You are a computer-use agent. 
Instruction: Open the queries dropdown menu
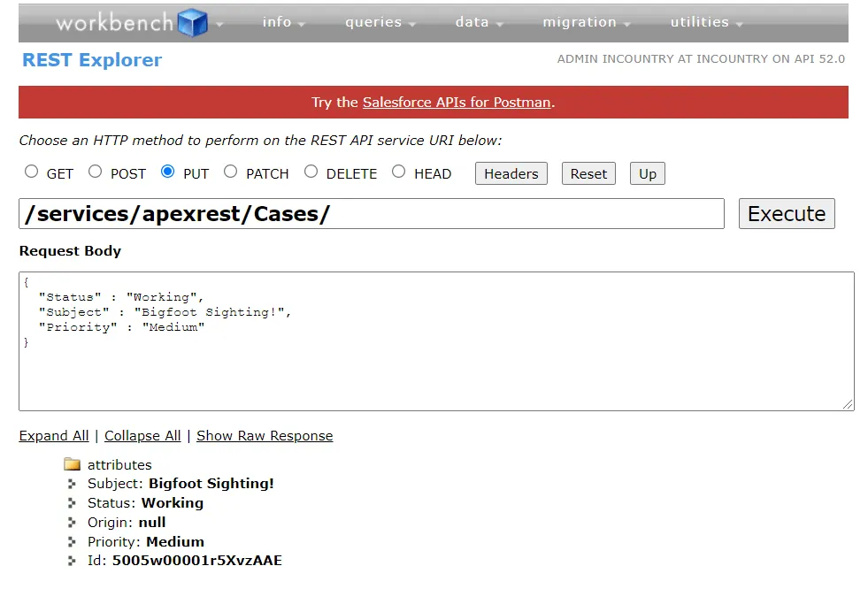380,23
